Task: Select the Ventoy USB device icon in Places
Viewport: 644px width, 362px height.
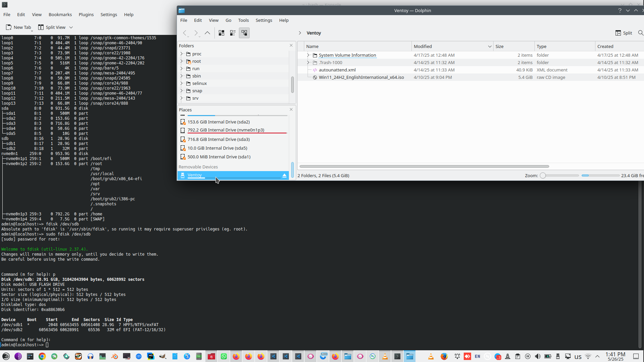Action: pyautogui.click(x=183, y=175)
